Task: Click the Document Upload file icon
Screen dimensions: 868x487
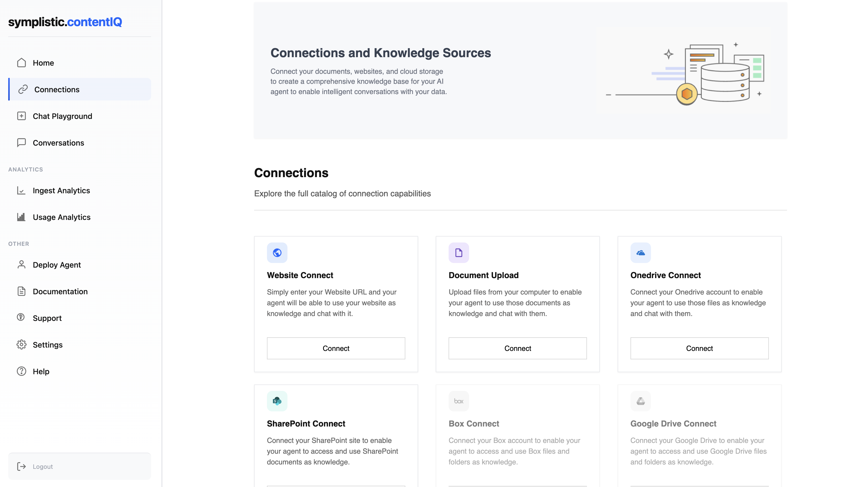Action: 459,252
